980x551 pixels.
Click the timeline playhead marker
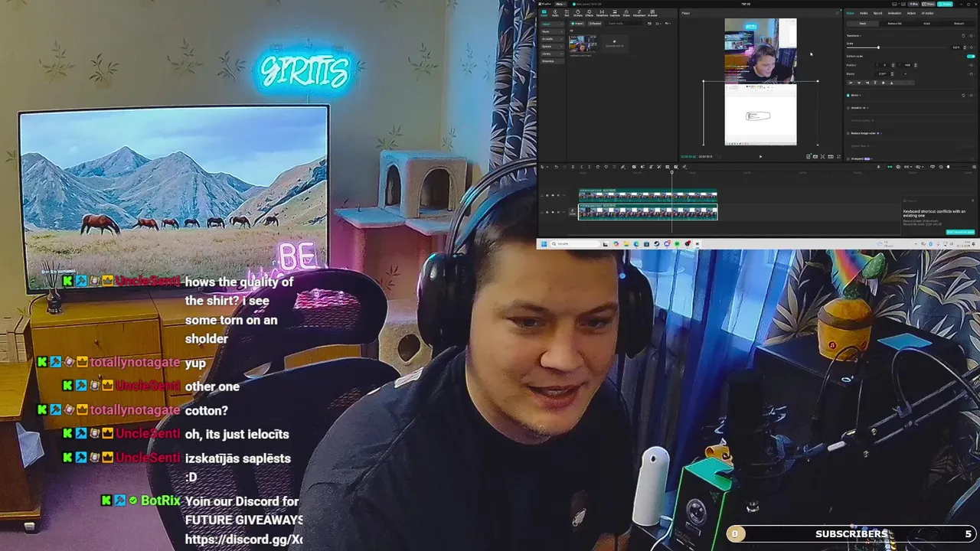671,171
